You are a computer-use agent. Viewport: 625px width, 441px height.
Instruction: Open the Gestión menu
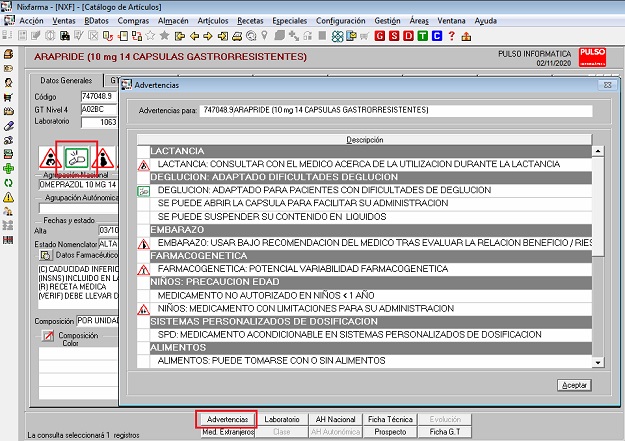click(387, 21)
